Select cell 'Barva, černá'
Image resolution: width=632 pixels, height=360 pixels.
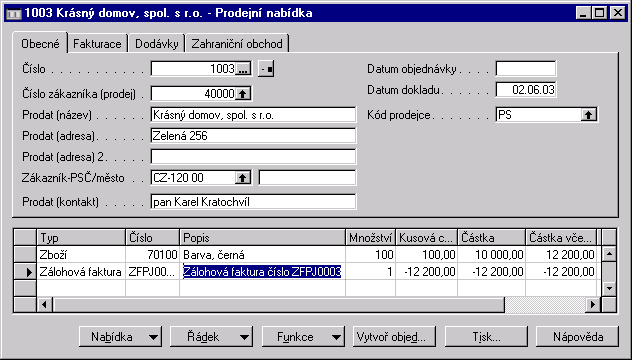pyautogui.click(x=262, y=255)
